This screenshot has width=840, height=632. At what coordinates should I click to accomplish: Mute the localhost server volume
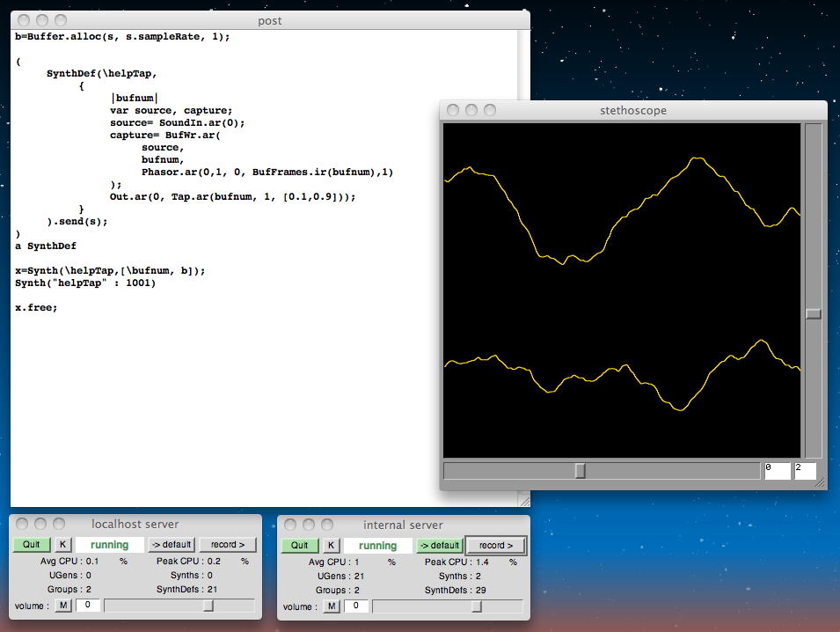coord(63,606)
